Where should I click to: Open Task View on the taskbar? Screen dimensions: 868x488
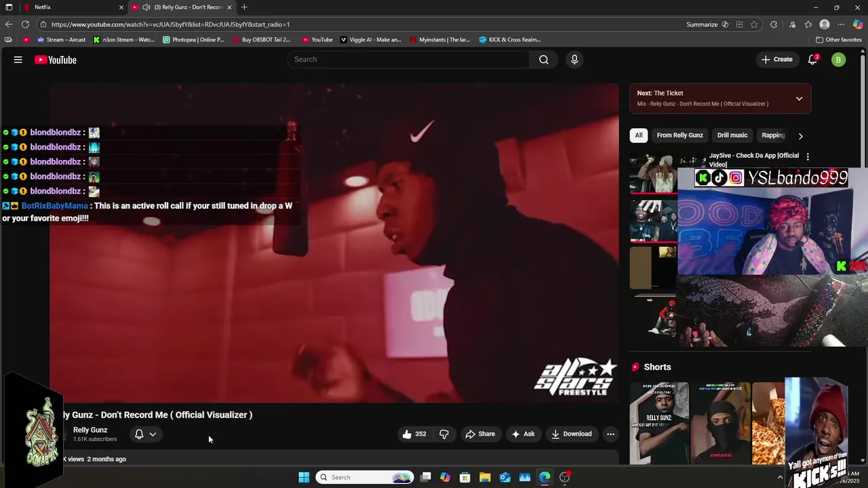[x=425, y=477]
